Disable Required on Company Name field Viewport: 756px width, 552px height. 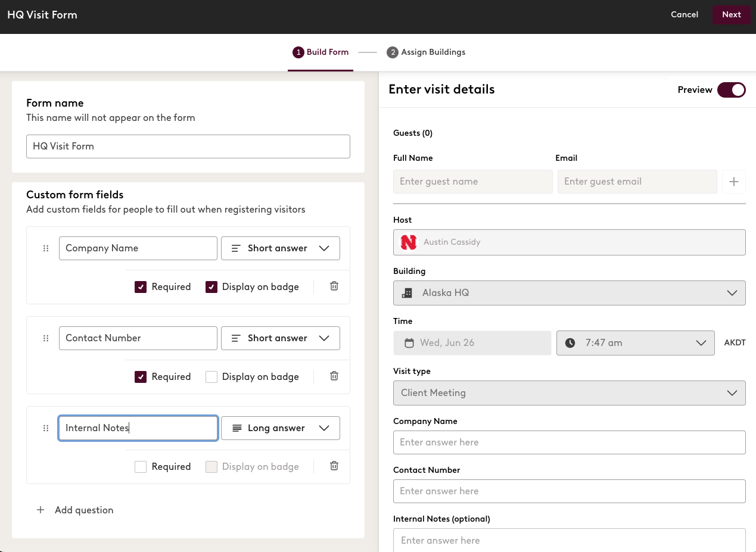pos(141,286)
